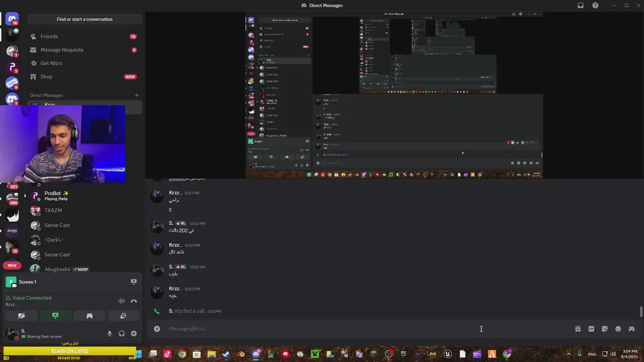Open server with NEW badge
The height and width of the screenshot is (362, 644).
pyautogui.click(x=12, y=265)
